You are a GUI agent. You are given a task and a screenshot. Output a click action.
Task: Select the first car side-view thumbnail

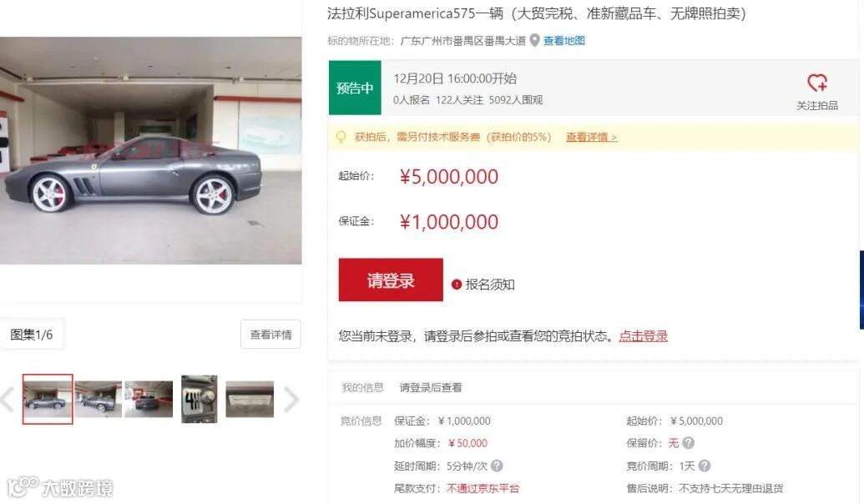(48, 400)
